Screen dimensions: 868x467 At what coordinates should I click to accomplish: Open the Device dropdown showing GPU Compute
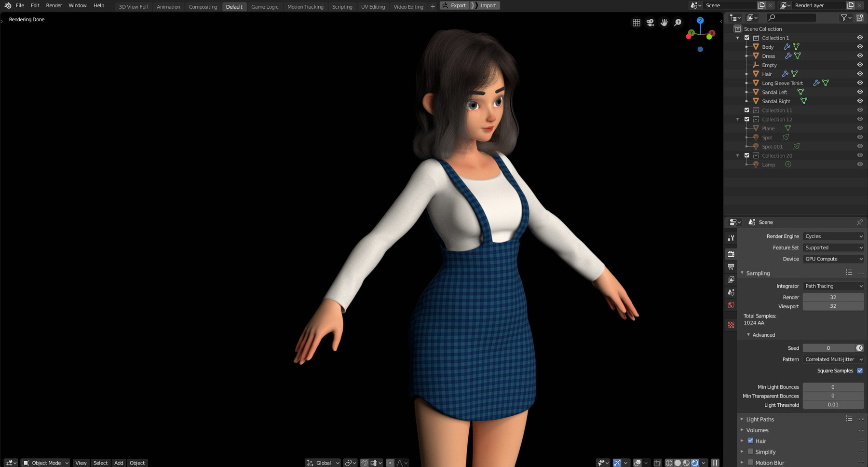point(833,259)
